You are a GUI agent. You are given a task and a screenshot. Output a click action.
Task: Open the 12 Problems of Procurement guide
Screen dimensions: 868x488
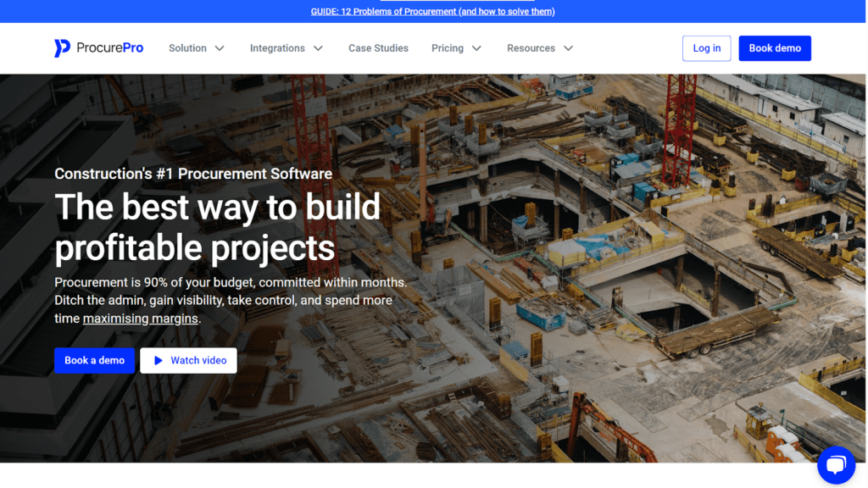(433, 11)
